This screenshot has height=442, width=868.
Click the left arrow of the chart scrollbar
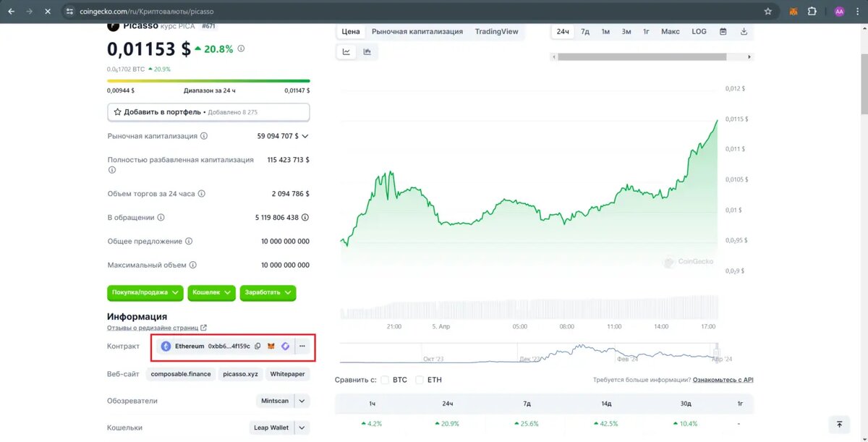[x=556, y=56]
